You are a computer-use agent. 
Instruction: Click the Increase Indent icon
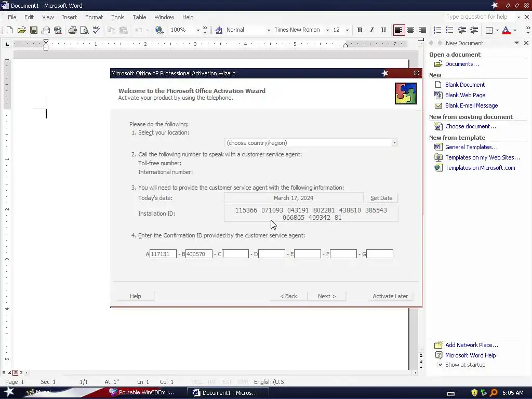tap(474, 30)
